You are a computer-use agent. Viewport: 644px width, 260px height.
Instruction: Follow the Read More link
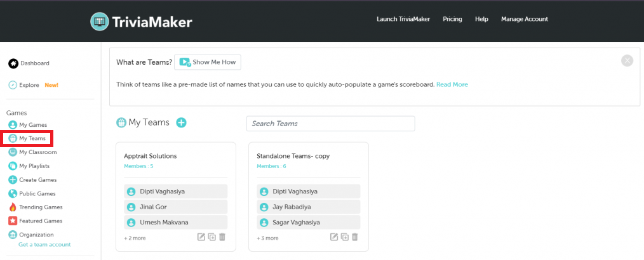coord(452,84)
